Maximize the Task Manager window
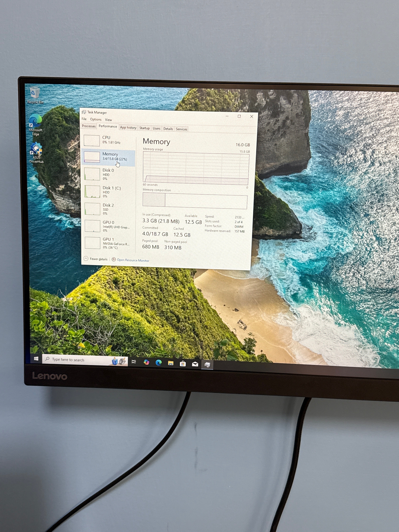 239,116
